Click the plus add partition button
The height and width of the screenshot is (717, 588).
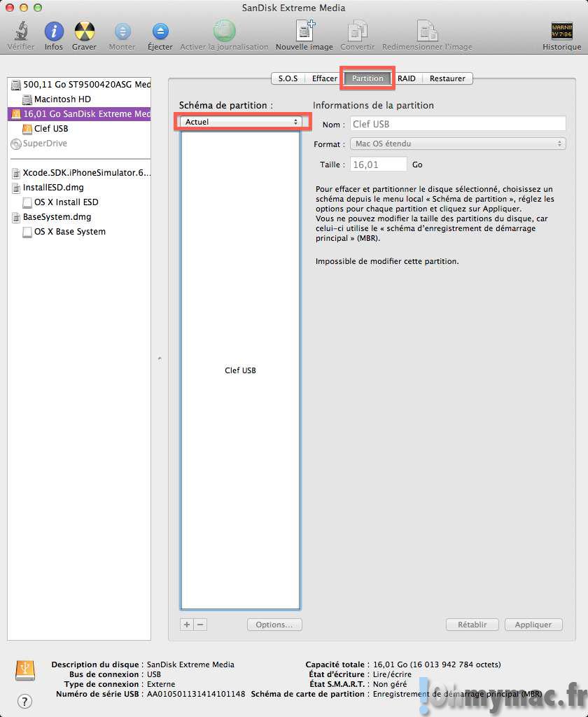187,625
